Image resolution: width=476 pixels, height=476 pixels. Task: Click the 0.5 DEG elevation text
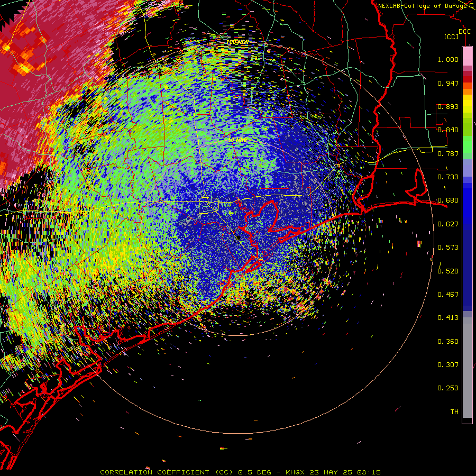254,472
